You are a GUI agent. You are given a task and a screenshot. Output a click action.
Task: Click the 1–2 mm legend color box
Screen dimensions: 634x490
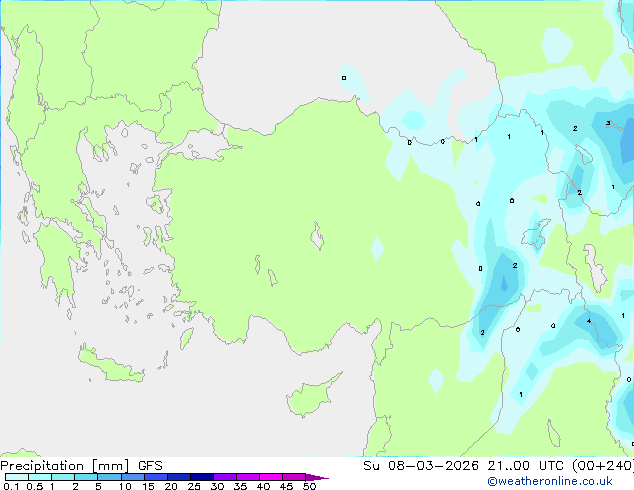tap(63, 477)
